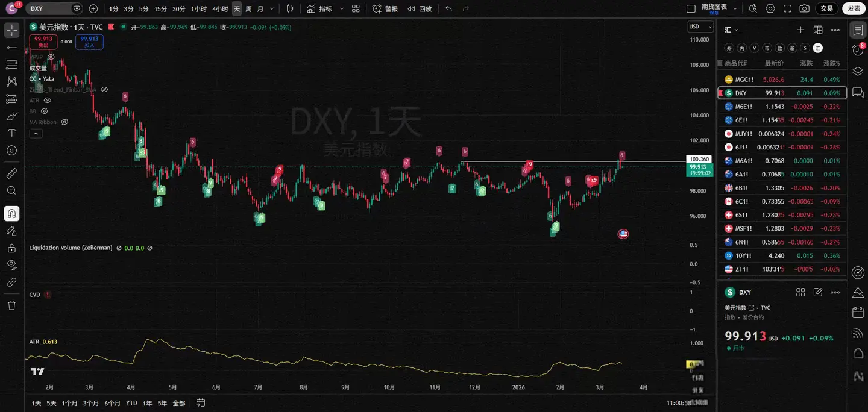Show the hidden ATR indicator in legend
The image size is (868, 412).
click(47, 100)
